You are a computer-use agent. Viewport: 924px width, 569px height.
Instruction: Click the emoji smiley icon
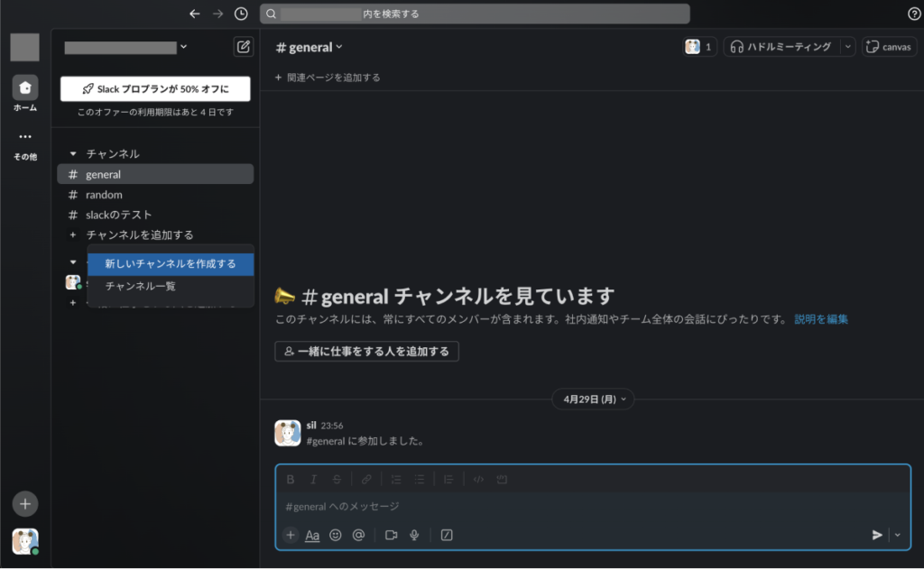coord(336,535)
